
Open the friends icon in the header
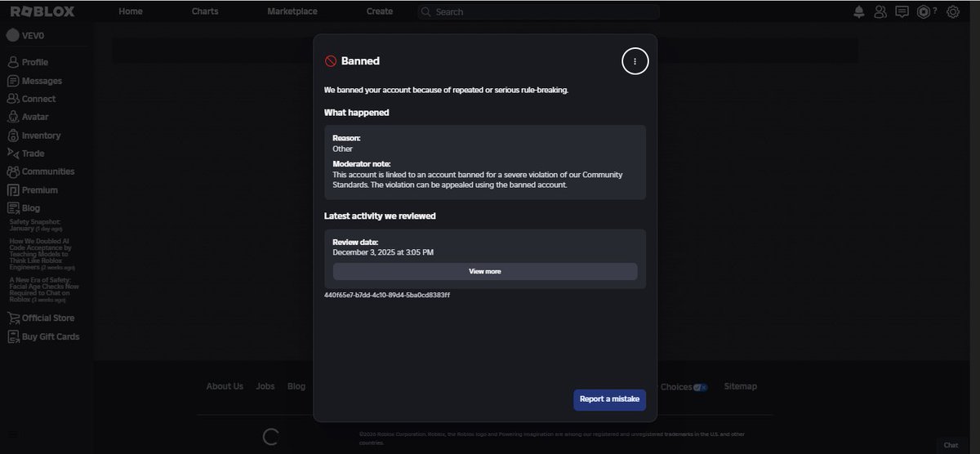tap(880, 11)
